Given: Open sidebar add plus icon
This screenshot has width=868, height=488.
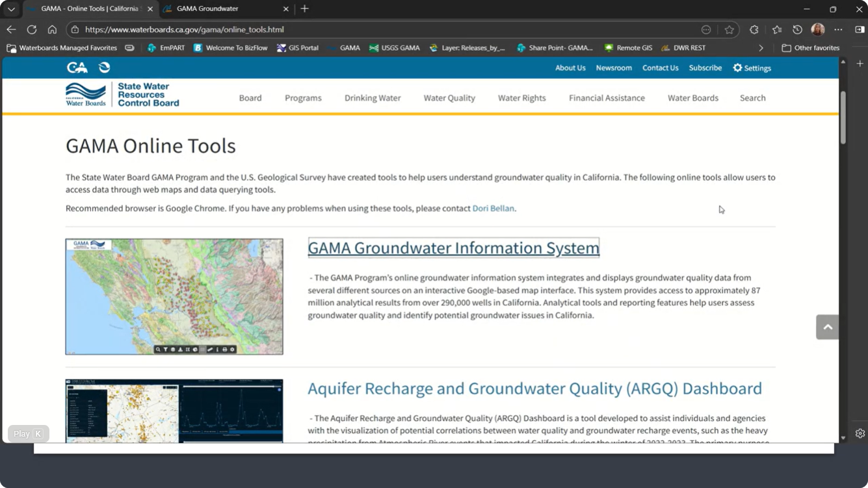Looking at the screenshot, I should 860,63.
